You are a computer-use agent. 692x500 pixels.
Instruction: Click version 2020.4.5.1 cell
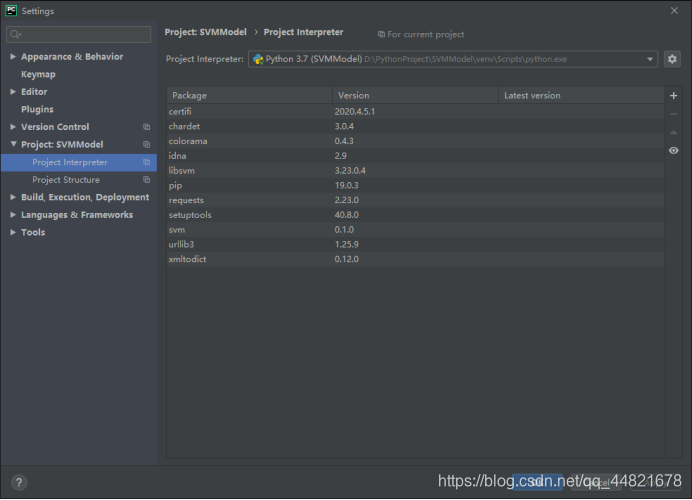354,112
